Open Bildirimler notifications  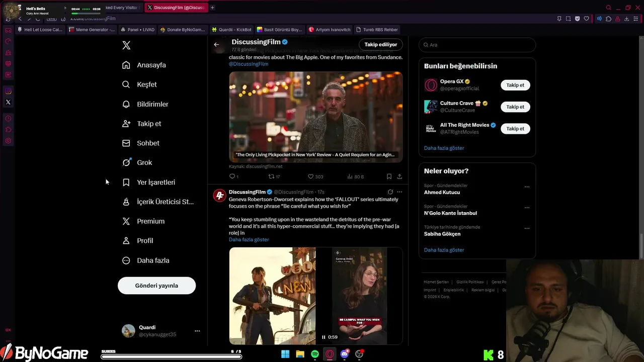[x=145, y=104]
